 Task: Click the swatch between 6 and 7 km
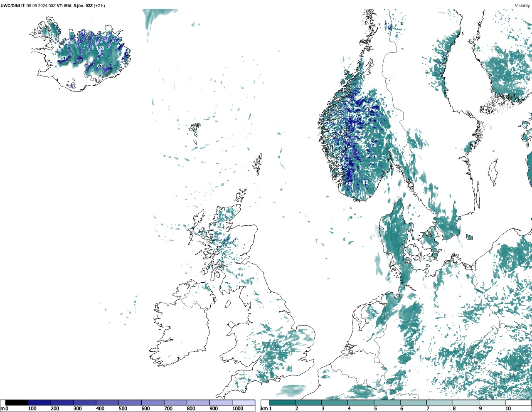pyautogui.click(x=413, y=403)
